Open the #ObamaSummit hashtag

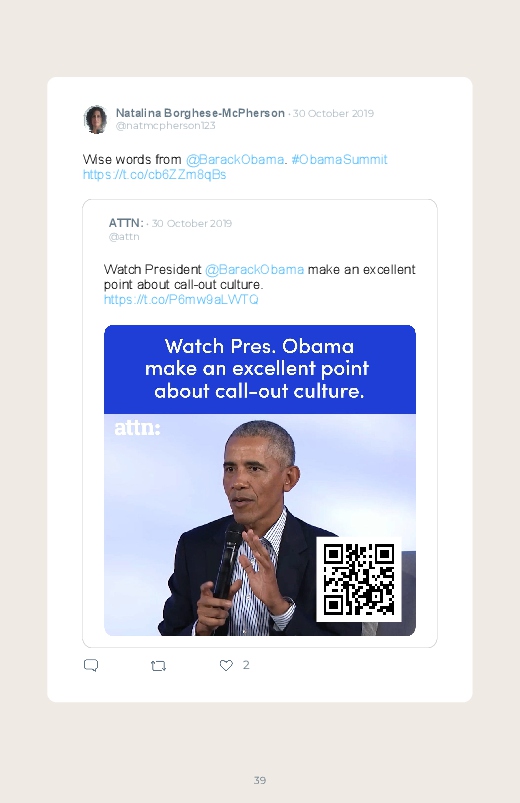tap(339, 159)
